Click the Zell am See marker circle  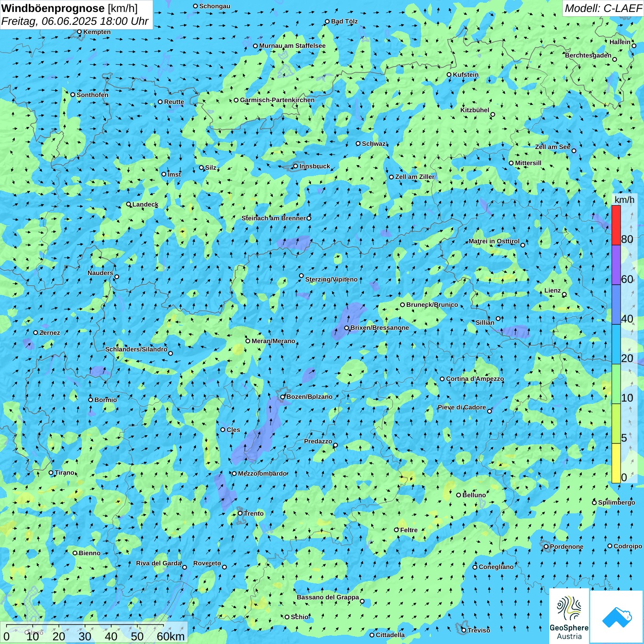[x=574, y=150]
